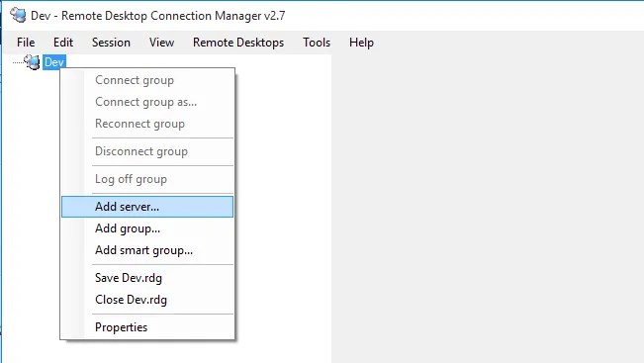Choose Log off group entry
Screen dimensions: 644x363
tap(147, 179)
